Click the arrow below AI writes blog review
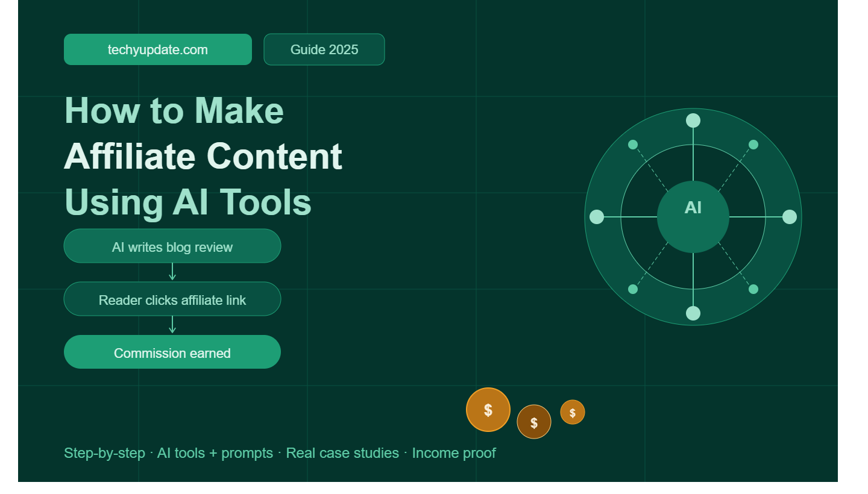Viewport: 868px width, 494px height. point(172,272)
